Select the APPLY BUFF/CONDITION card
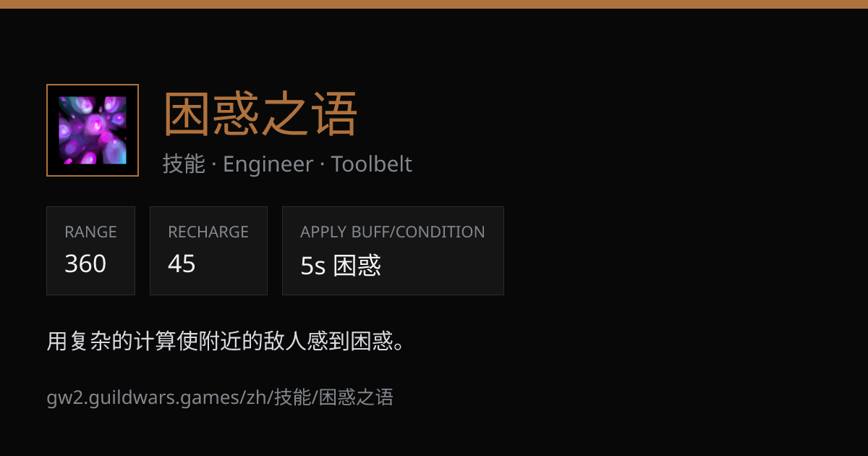 pos(393,250)
